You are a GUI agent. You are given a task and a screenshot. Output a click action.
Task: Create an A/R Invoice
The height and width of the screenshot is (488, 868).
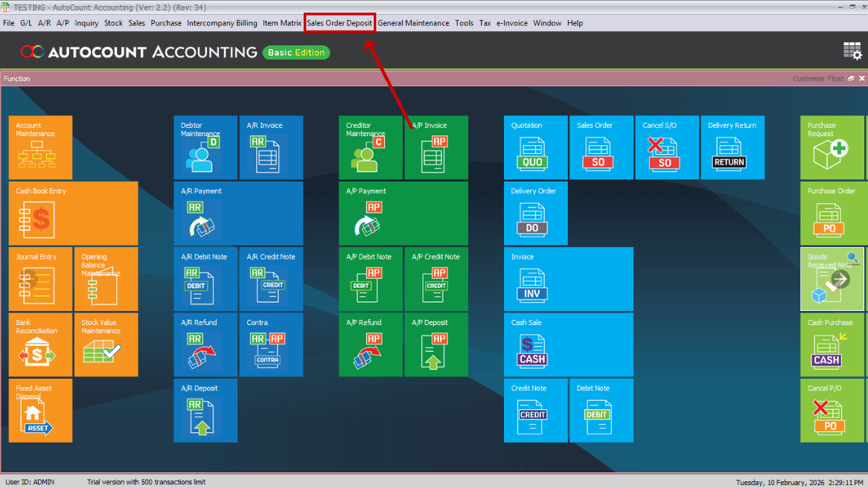click(x=271, y=147)
